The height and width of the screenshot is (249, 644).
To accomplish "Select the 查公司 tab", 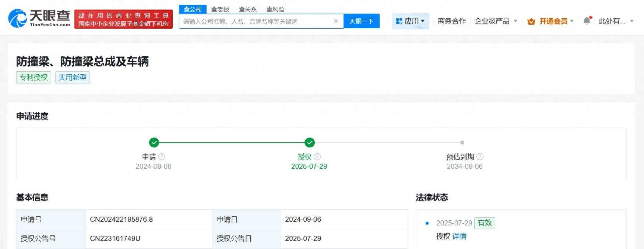I will coord(193,9).
